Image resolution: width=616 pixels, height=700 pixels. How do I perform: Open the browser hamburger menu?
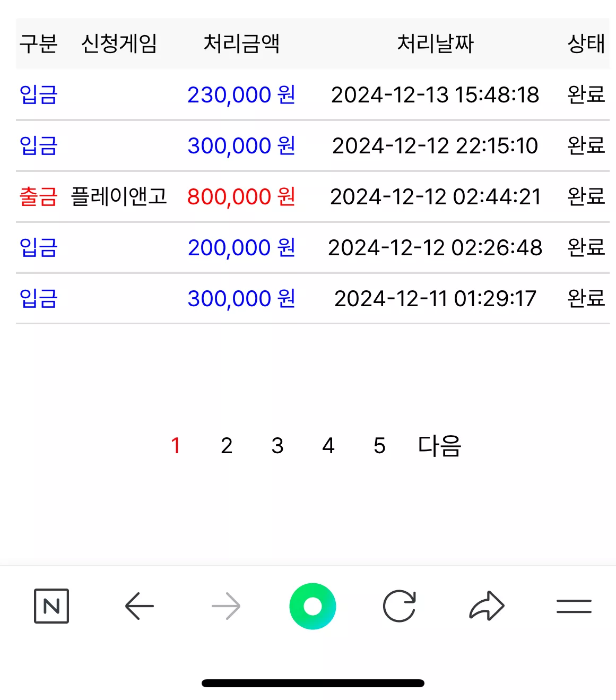[574, 606]
